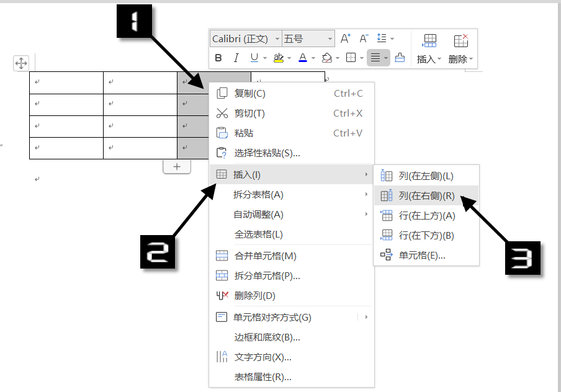
Task: Open line spacing icon
Action: 382,38
